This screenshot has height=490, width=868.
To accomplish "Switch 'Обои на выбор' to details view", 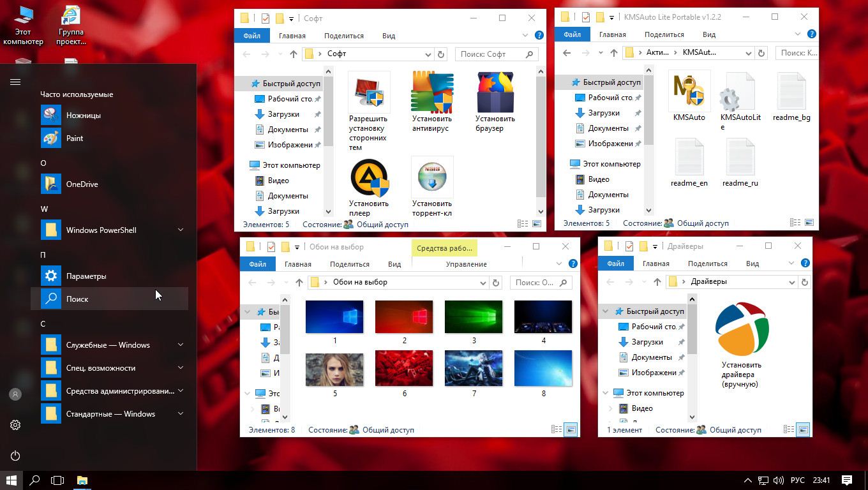I will coord(557,429).
